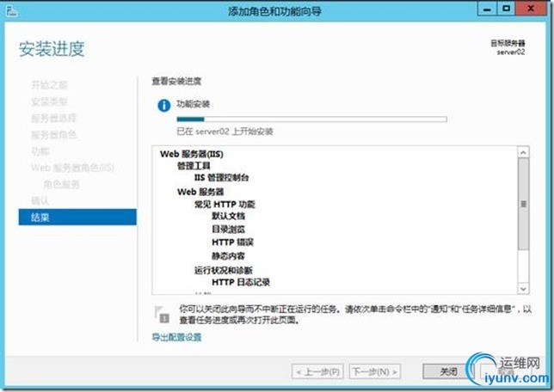Viewport: 554px width, 392px height.
Task: Click IIS 管理控制台 entry
Action: [222, 177]
